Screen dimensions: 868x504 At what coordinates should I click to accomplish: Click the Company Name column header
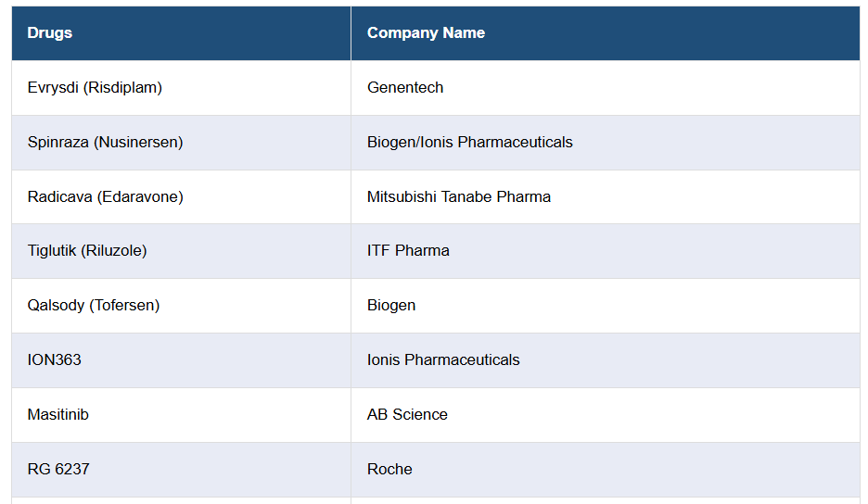coord(426,32)
